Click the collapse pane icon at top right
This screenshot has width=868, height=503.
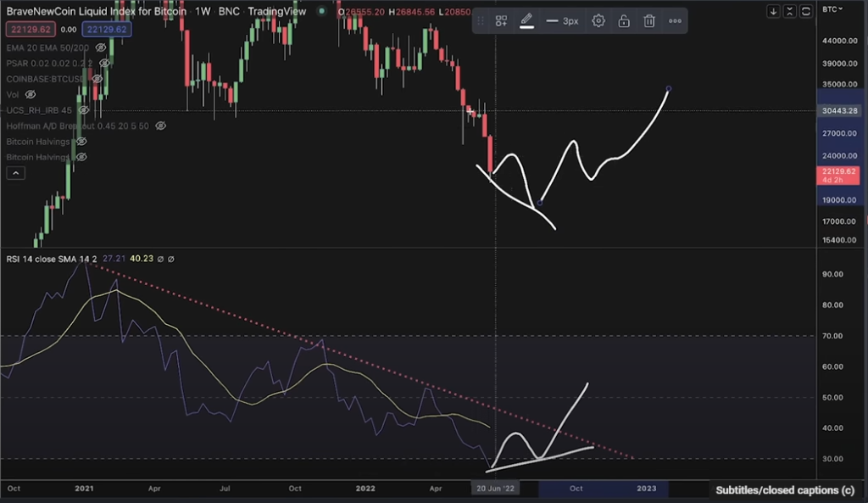(790, 12)
